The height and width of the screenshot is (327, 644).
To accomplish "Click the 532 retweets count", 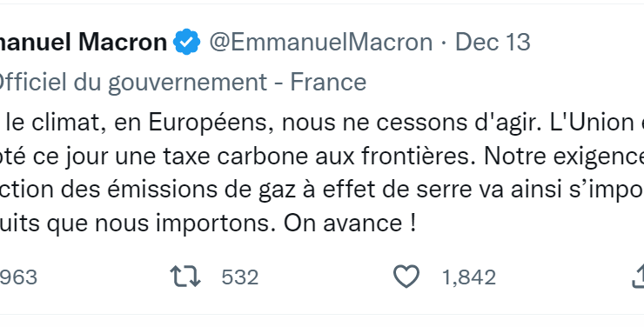I will click(240, 277).
